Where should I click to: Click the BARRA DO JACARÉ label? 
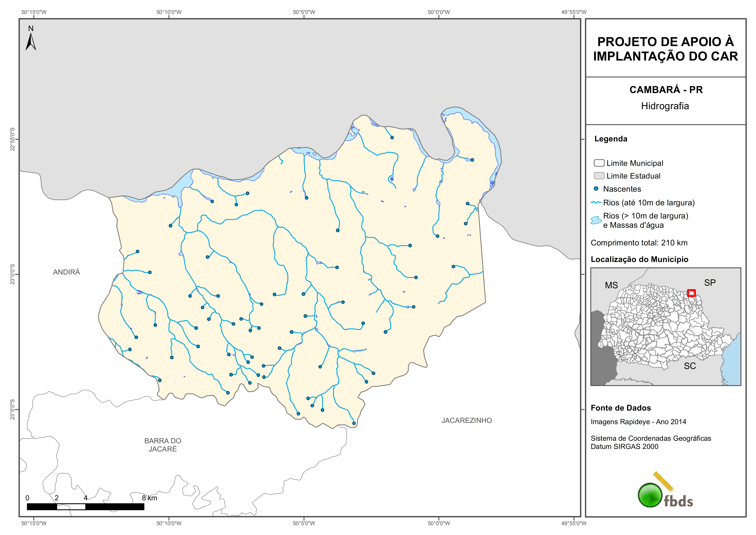tap(163, 445)
